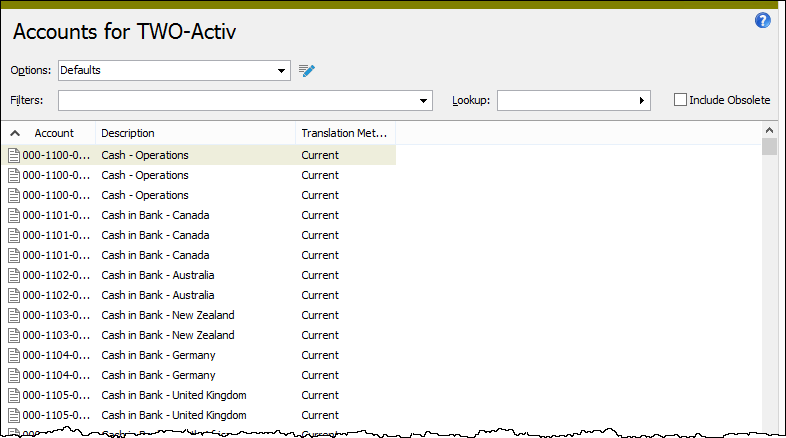The height and width of the screenshot is (438, 786).
Task: Enable the Include Obsolete checkbox
Action: coord(681,100)
